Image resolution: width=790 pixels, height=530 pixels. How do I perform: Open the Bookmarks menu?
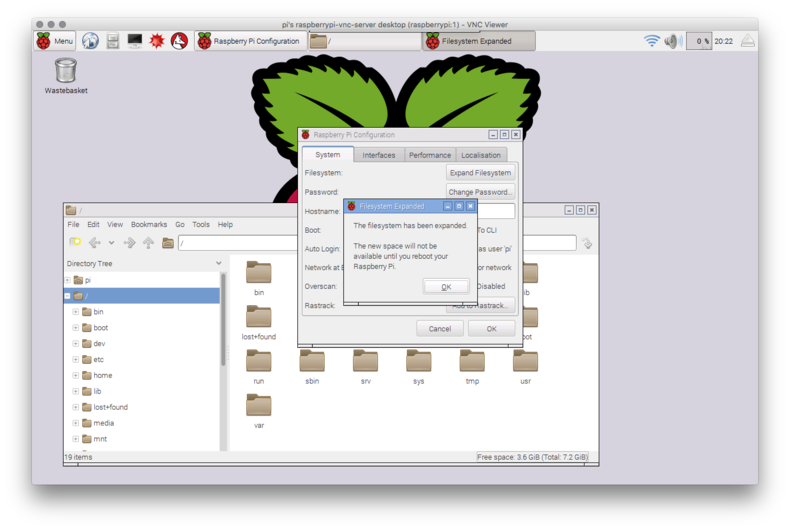click(x=149, y=225)
